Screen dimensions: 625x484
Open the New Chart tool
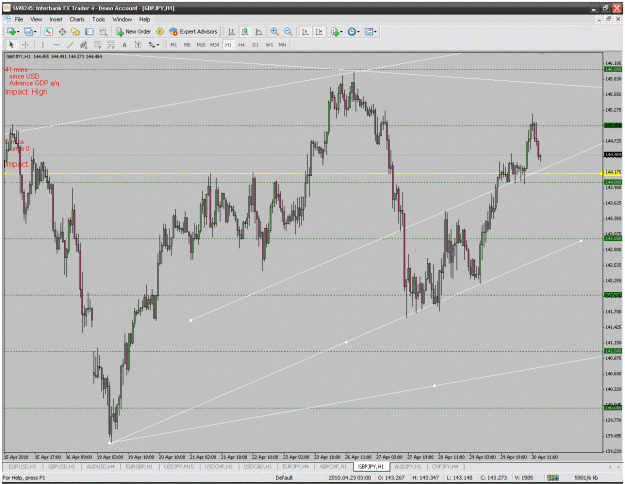click(x=11, y=31)
